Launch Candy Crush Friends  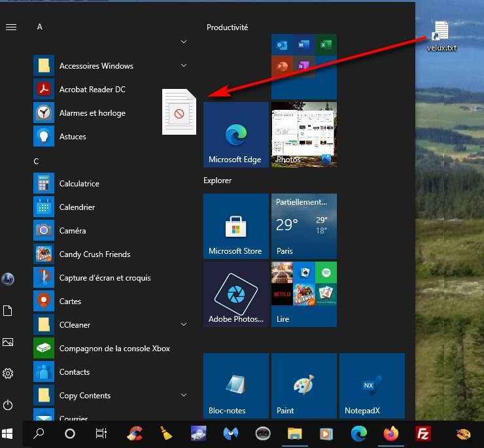point(110,254)
